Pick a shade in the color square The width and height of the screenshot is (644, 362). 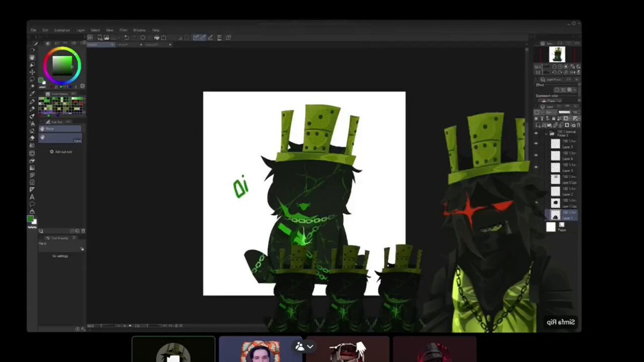tap(62, 65)
